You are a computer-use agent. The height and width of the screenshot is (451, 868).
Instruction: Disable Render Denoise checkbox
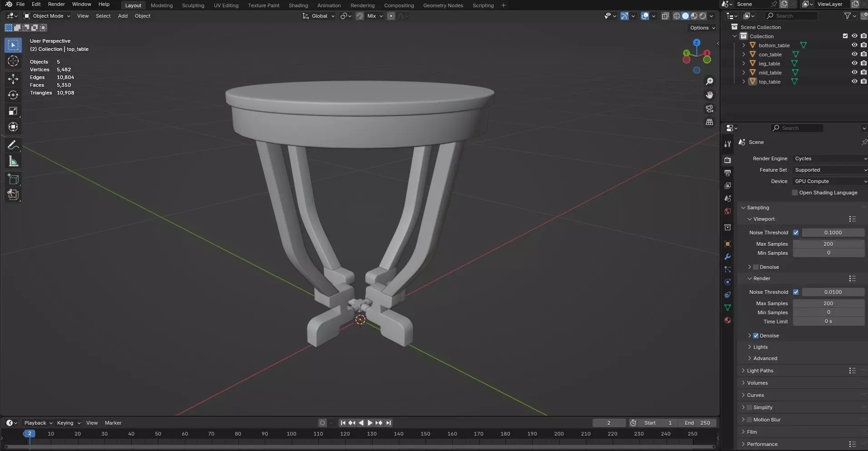[756, 336]
